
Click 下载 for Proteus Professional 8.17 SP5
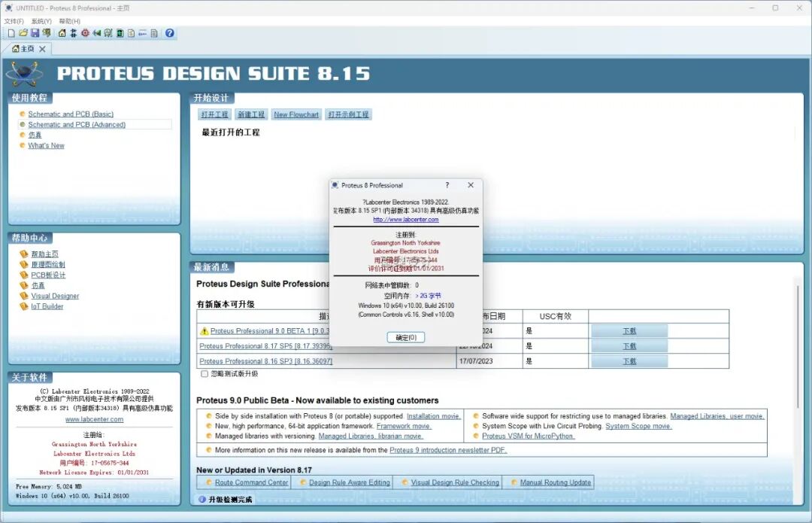tap(629, 346)
